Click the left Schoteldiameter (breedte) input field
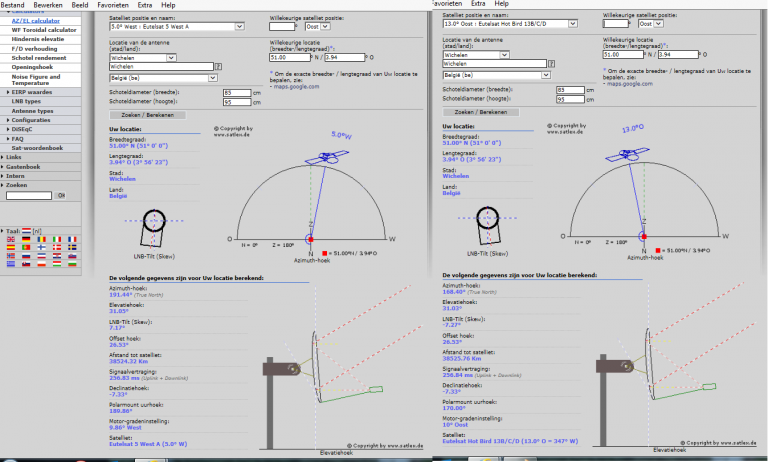Image resolution: width=768 pixels, height=462 pixels. (235, 91)
